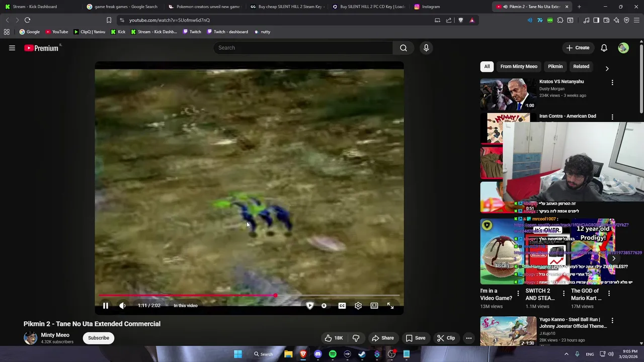Toggle the browser sidebar panel icon
The height and width of the screenshot is (362, 644).
point(596,20)
